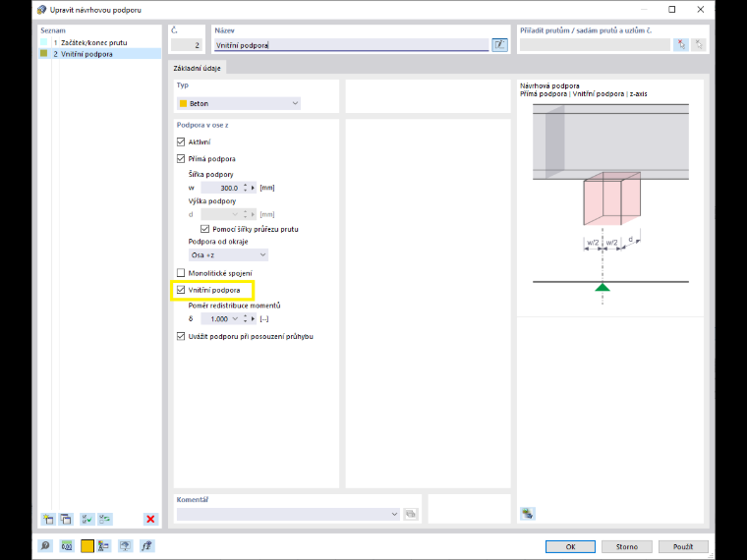Click the width w stepper arrows

point(246,188)
